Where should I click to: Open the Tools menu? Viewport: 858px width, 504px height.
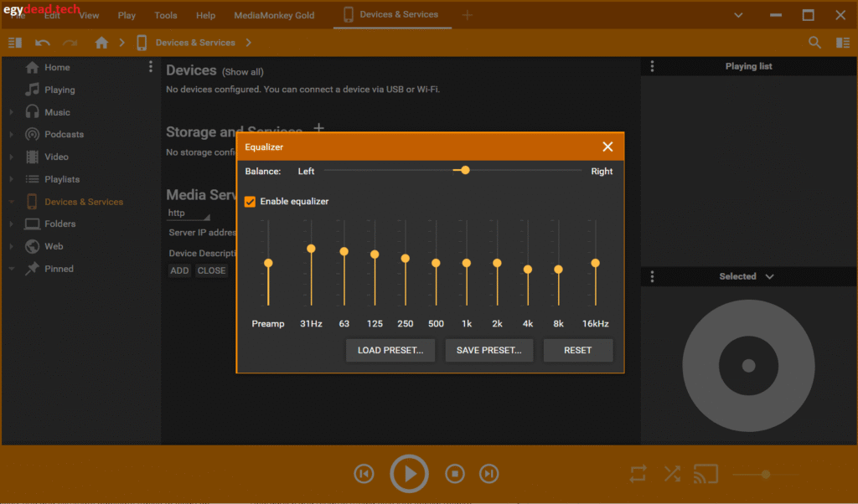(x=165, y=14)
